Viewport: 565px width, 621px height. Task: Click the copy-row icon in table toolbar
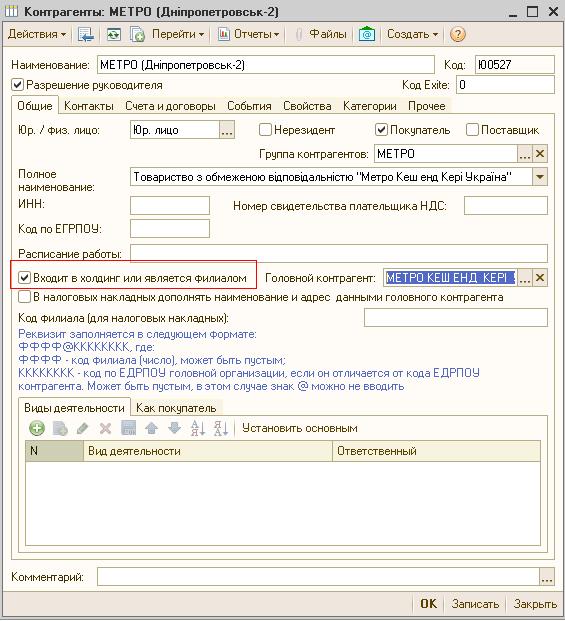[60, 428]
